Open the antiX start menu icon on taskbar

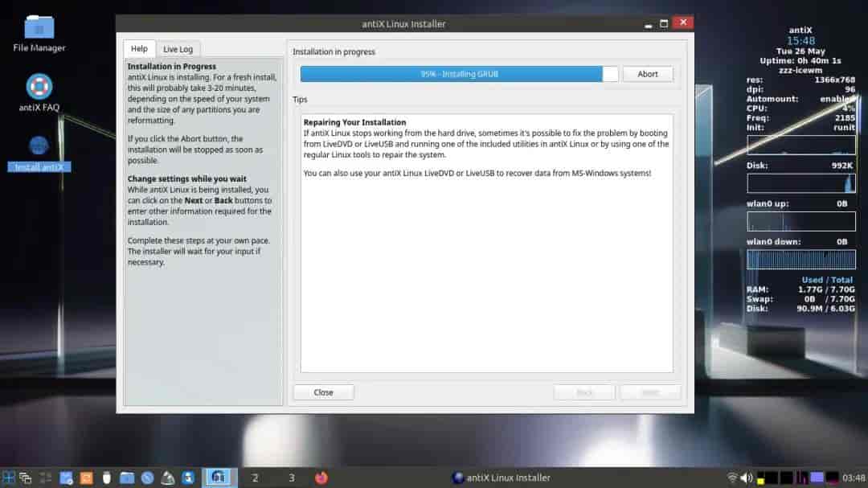[8, 478]
